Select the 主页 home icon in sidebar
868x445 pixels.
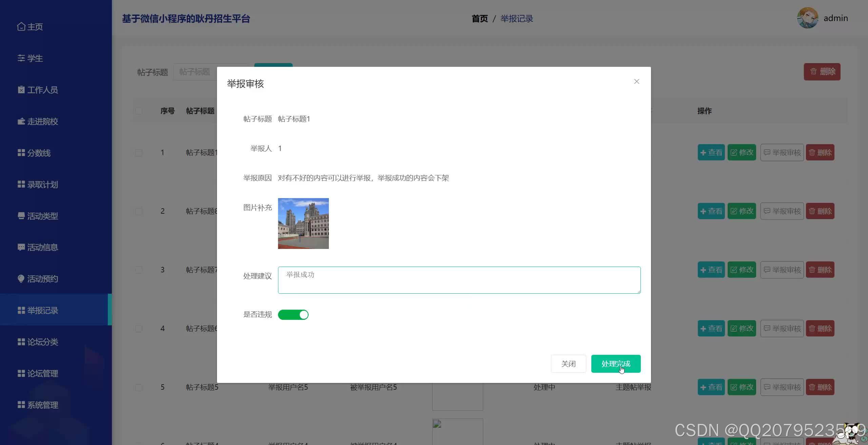(x=21, y=26)
